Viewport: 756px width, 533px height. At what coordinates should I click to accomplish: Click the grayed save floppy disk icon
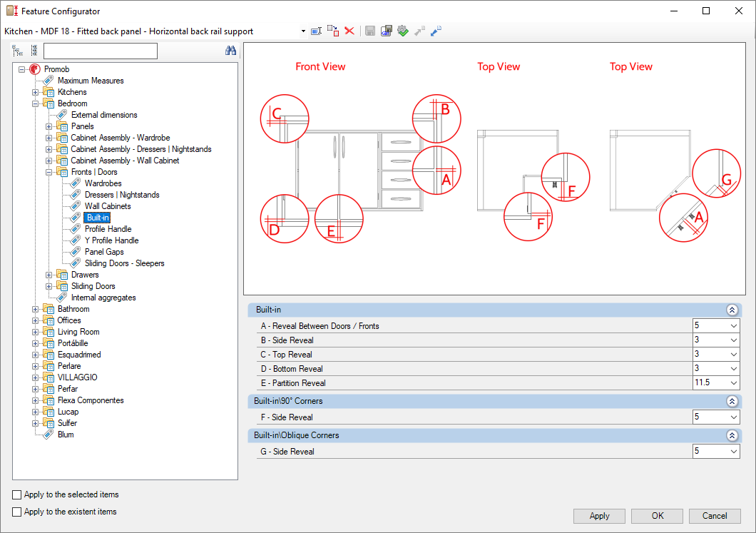(x=370, y=31)
